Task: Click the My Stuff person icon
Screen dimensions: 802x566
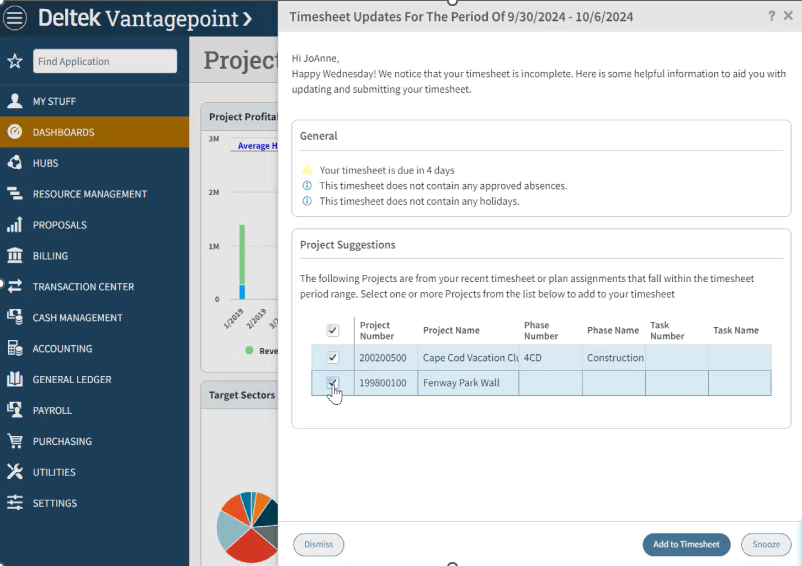Action: point(15,101)
